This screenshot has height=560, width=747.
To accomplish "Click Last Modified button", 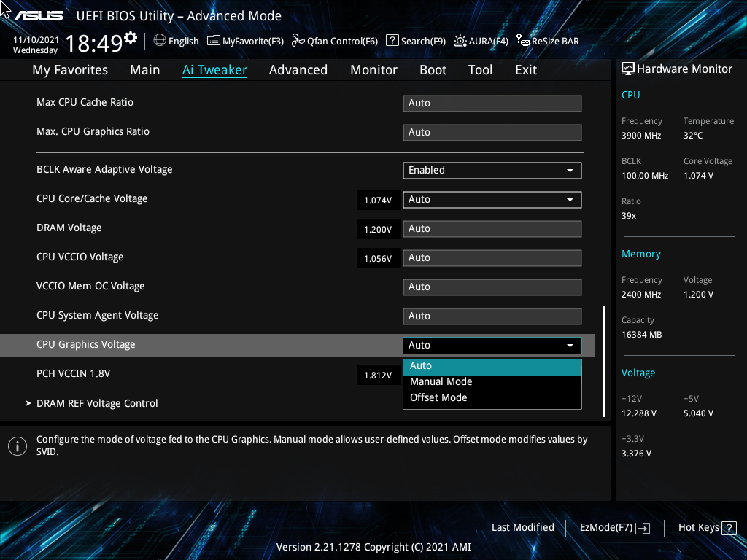I will point(522,528).
